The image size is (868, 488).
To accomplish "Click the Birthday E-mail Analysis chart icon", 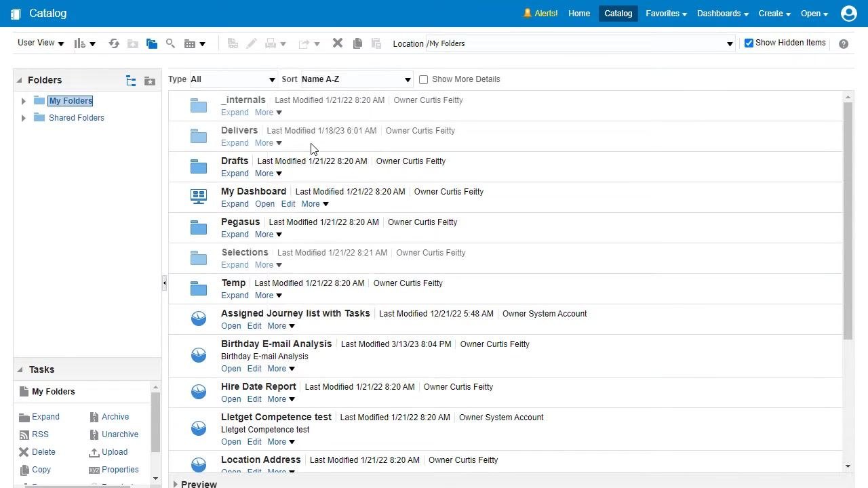I will (x=199, y=355).
